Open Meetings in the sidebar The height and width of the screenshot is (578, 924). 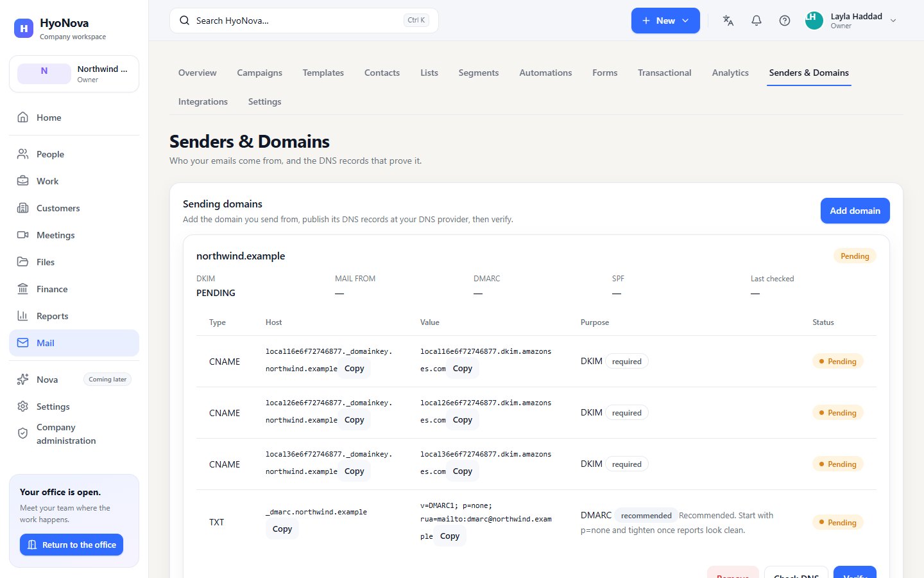pos(74,235)
